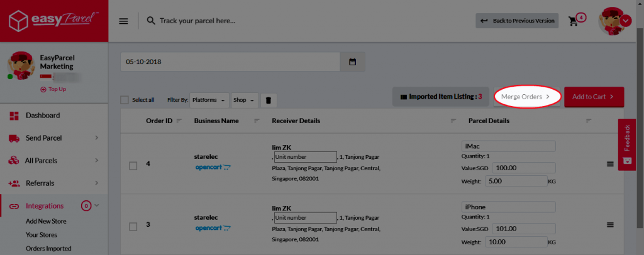Screen dimensions: 644x255
Task: Expand the Send Parcel submenu
Action: (97, 138)
